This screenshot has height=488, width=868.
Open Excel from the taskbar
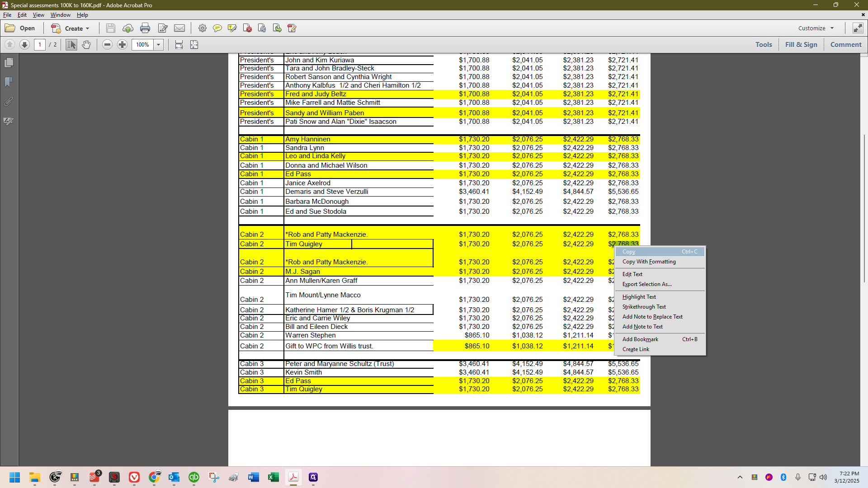pos(274,477)
